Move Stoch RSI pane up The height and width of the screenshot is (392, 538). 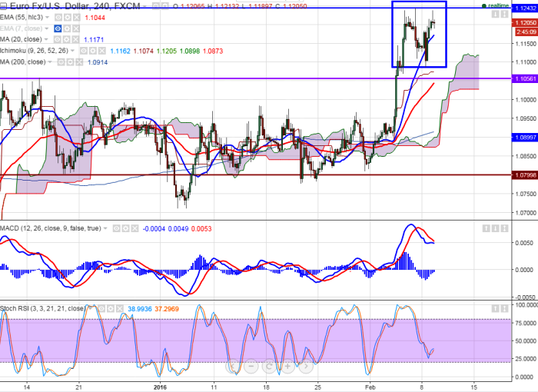[x=495, y=308]
